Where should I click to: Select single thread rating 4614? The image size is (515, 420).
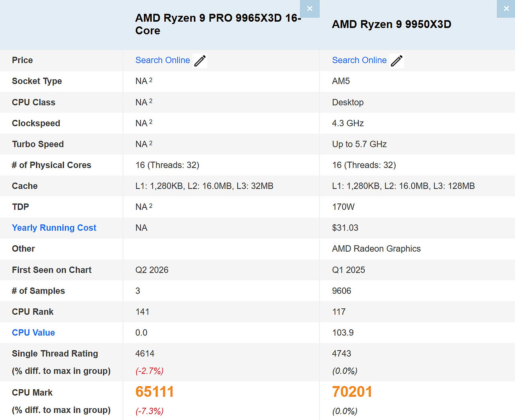(x=145, y=353)
